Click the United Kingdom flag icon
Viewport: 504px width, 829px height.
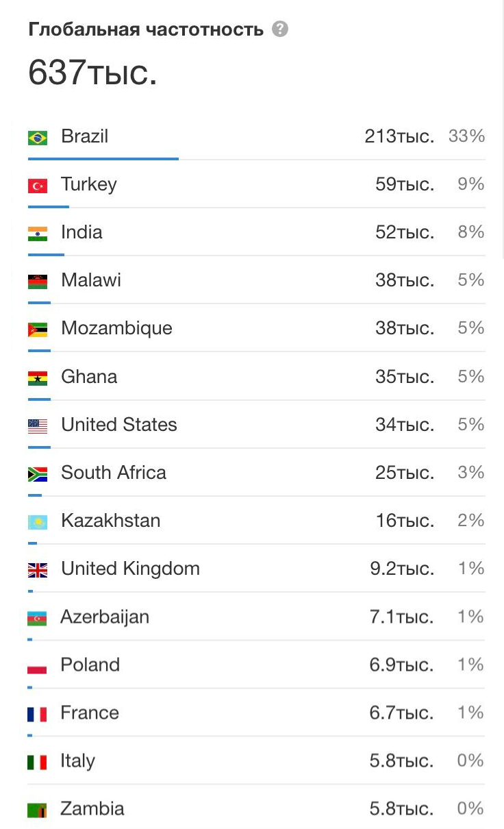38,570
